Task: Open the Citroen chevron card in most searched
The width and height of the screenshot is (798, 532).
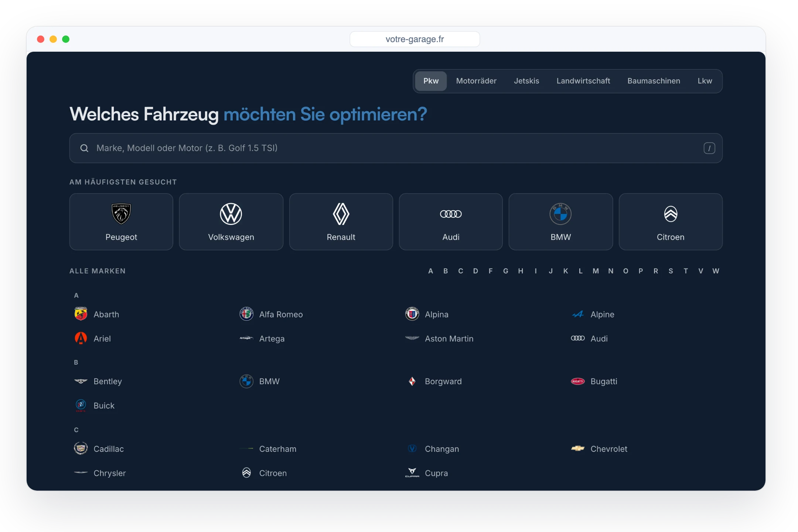Action: [671, 222]
